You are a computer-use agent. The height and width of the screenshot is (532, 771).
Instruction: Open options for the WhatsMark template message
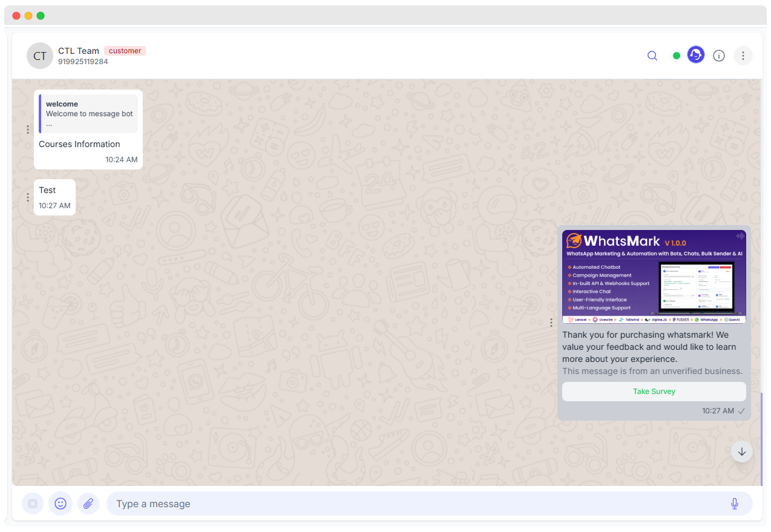[551, 323]
